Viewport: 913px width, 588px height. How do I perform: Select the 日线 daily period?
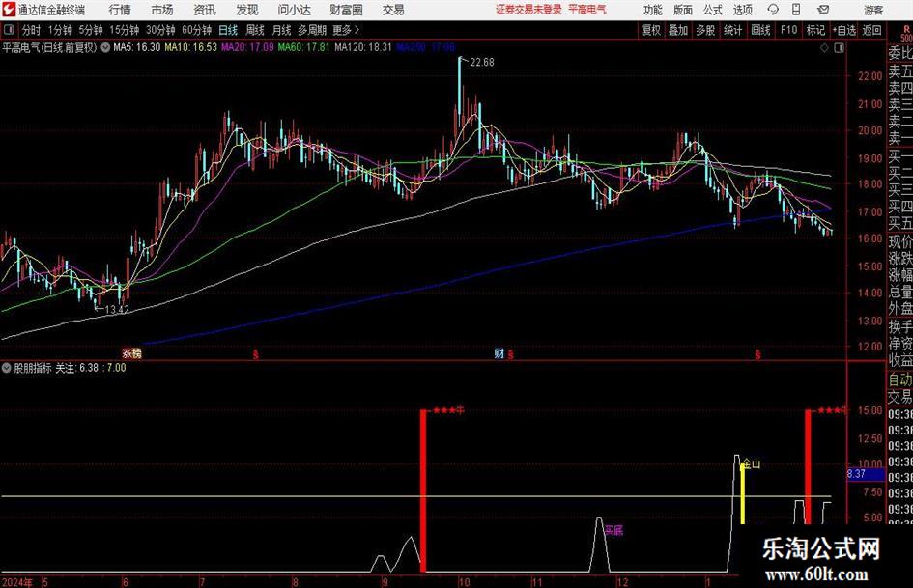coord(228,30)
